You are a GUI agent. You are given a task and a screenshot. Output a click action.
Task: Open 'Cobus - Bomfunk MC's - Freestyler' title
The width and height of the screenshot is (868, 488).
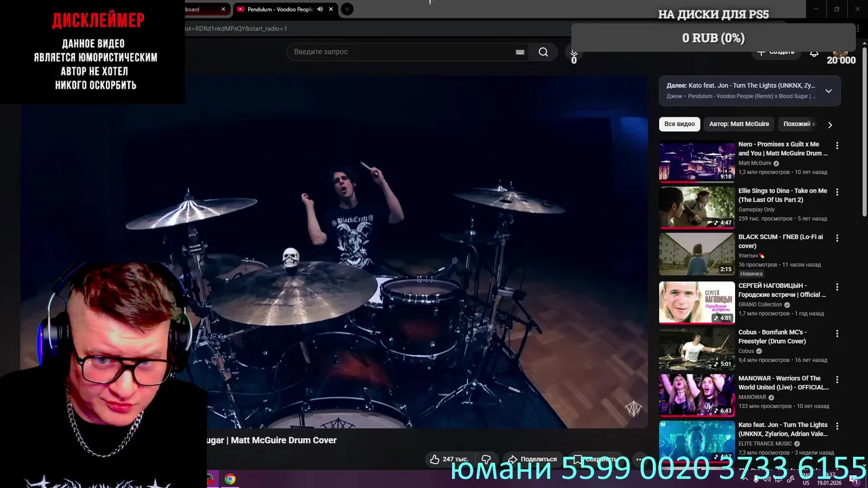point(772,337)
